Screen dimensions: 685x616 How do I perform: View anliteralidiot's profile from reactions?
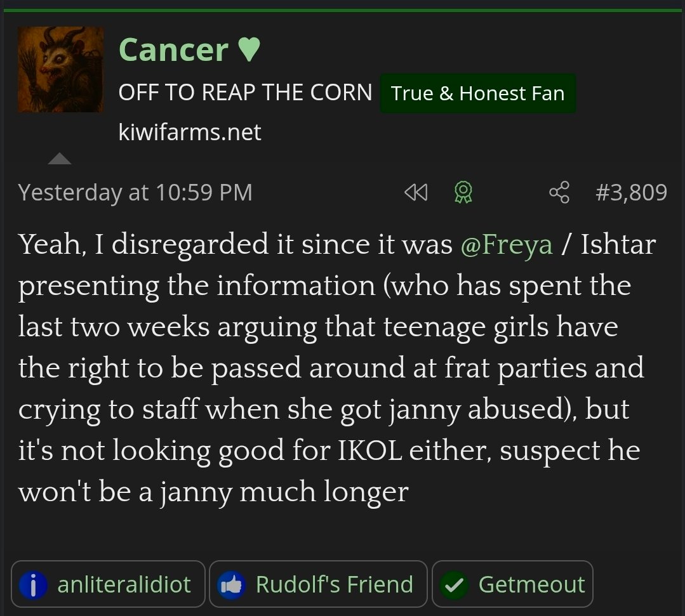(124, 585)
